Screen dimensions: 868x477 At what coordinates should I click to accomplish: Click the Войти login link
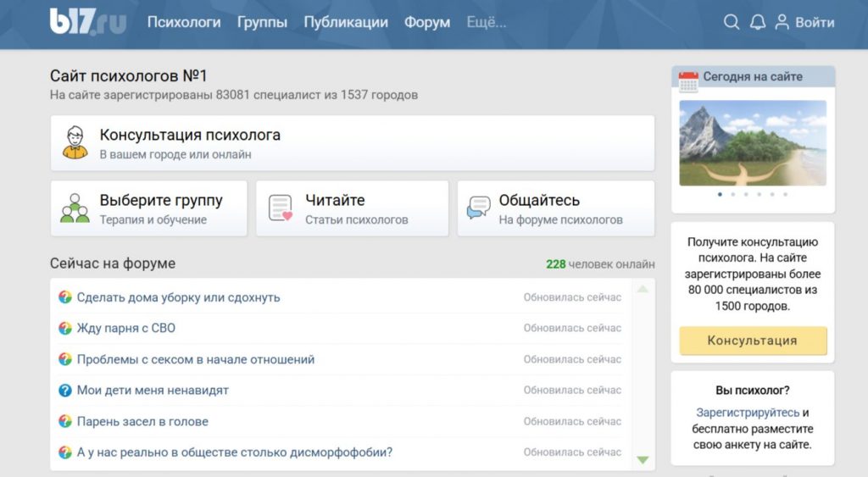click(815, 22)
